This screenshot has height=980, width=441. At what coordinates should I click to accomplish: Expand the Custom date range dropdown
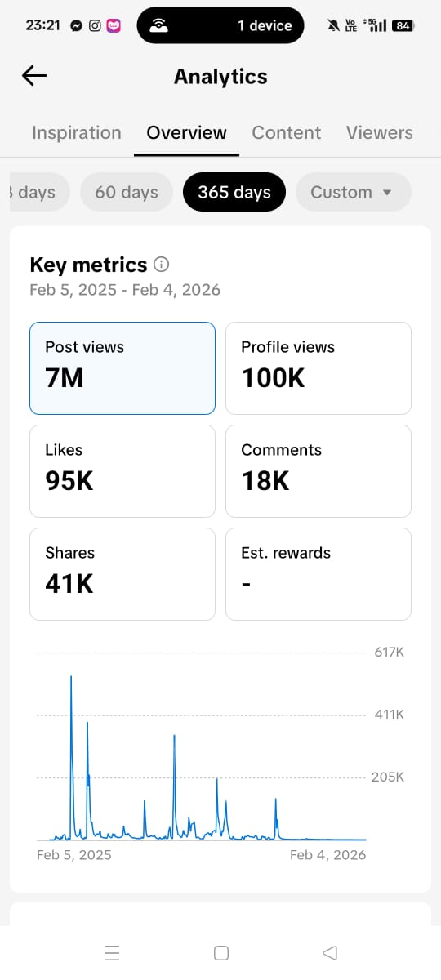point(353,193)
